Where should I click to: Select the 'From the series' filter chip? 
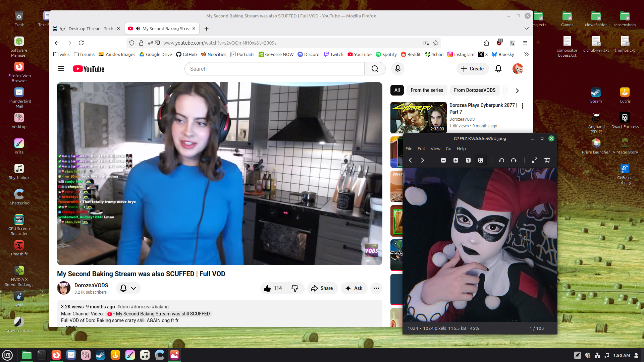point(427,90)
